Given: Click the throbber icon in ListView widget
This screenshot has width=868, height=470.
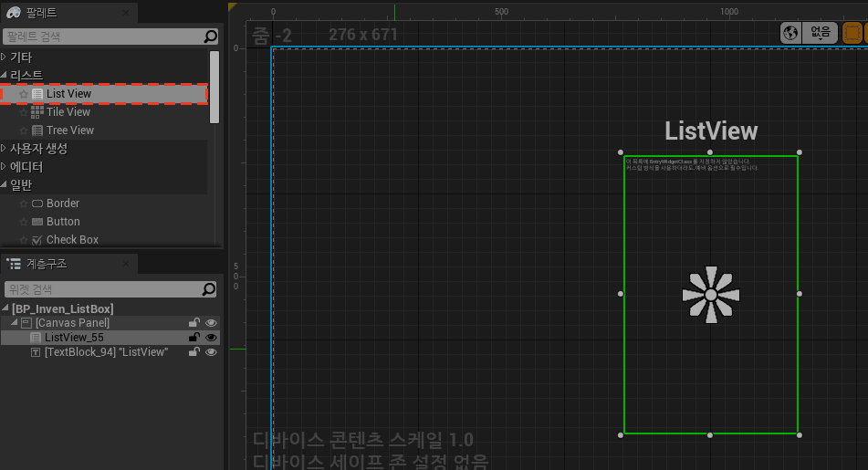Looking at the screenshot, I should [x=711, y=295].
